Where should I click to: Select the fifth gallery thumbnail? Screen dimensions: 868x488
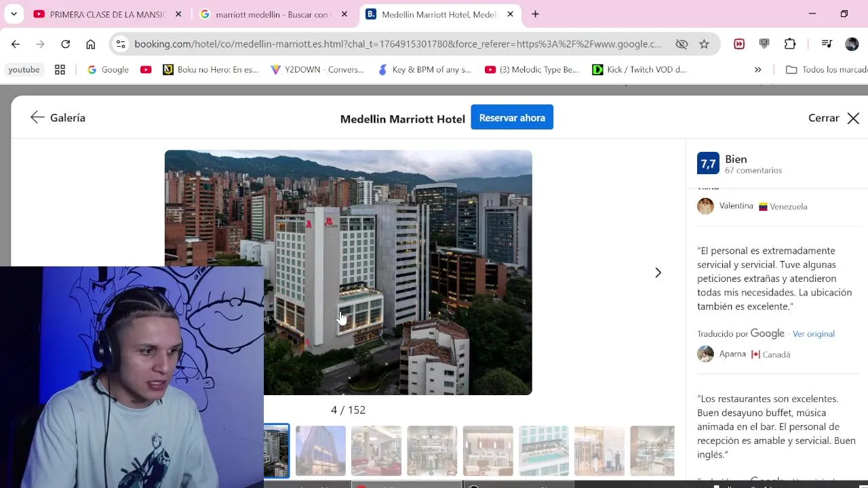pos(488,451)
